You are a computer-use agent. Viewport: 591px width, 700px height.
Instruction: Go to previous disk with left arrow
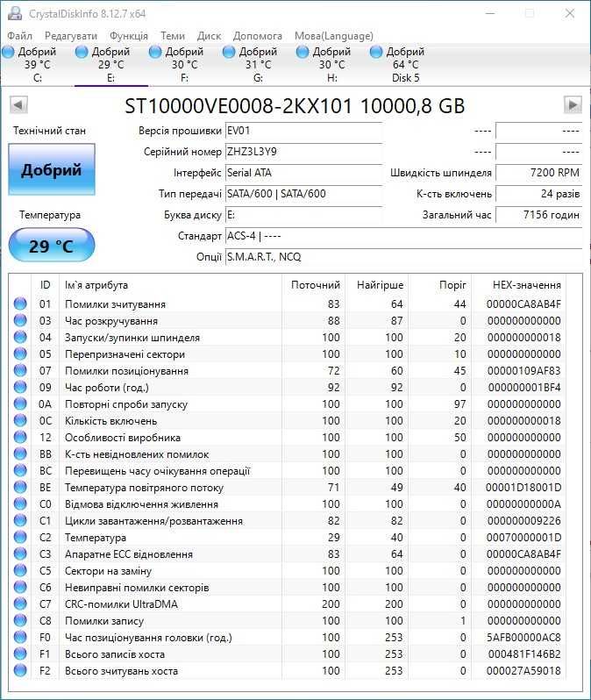pyautogui.click(x=18, y=105)
